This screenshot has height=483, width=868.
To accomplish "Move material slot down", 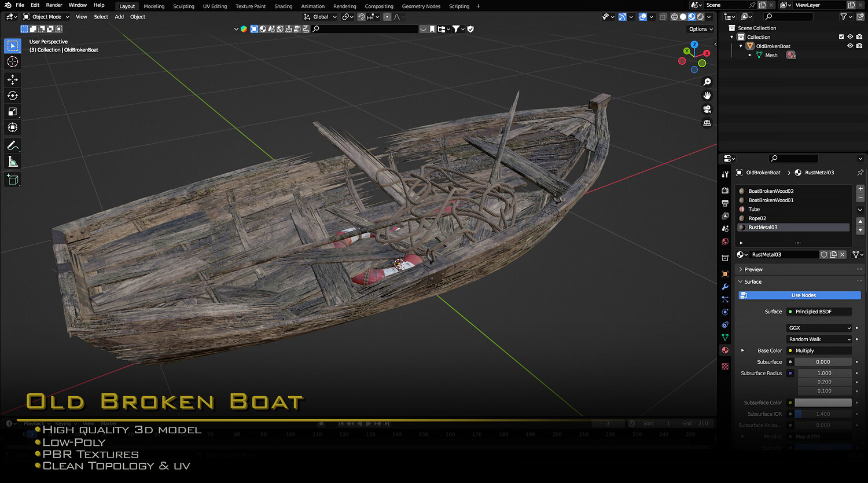I will tap(860, 230).
